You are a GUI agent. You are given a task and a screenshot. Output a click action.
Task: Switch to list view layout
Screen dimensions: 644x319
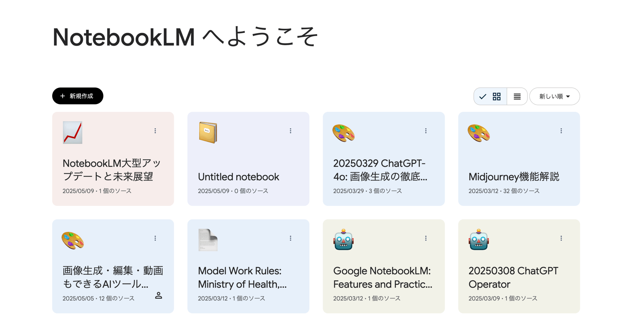(517, 96)
